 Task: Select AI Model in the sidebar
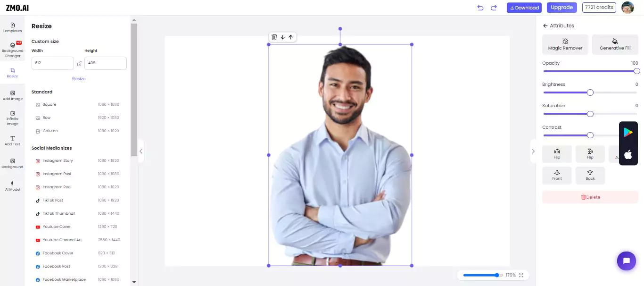coord(13,185)
